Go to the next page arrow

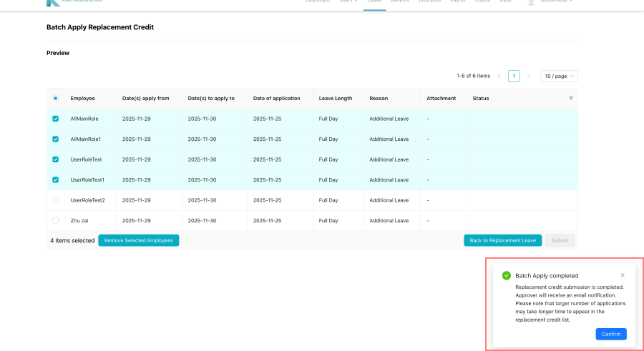529,76
